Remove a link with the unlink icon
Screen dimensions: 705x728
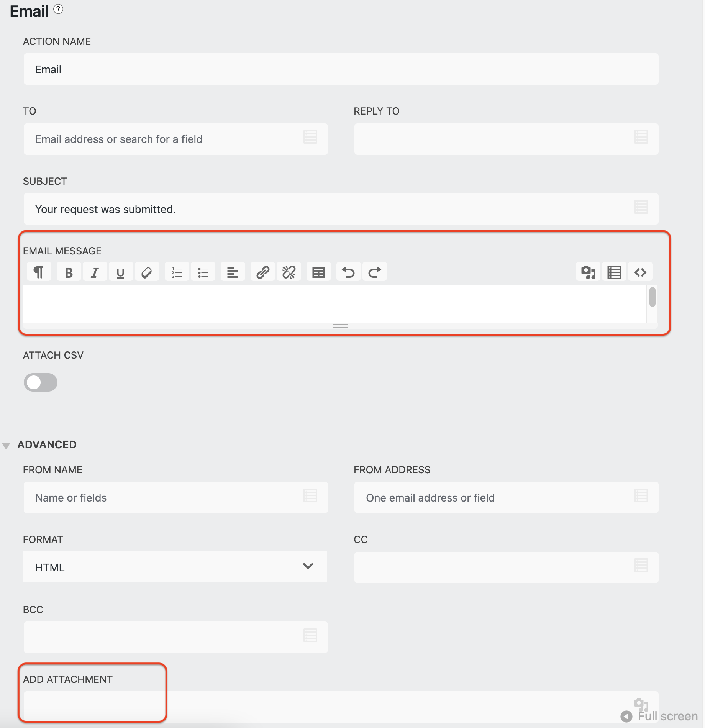[x=289, y=271]
